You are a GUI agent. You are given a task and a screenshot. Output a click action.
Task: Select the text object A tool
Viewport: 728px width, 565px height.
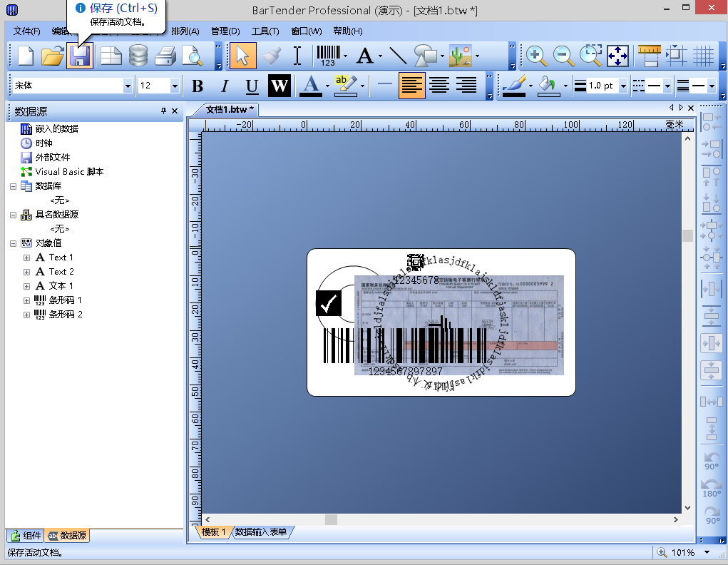(365, 56)
